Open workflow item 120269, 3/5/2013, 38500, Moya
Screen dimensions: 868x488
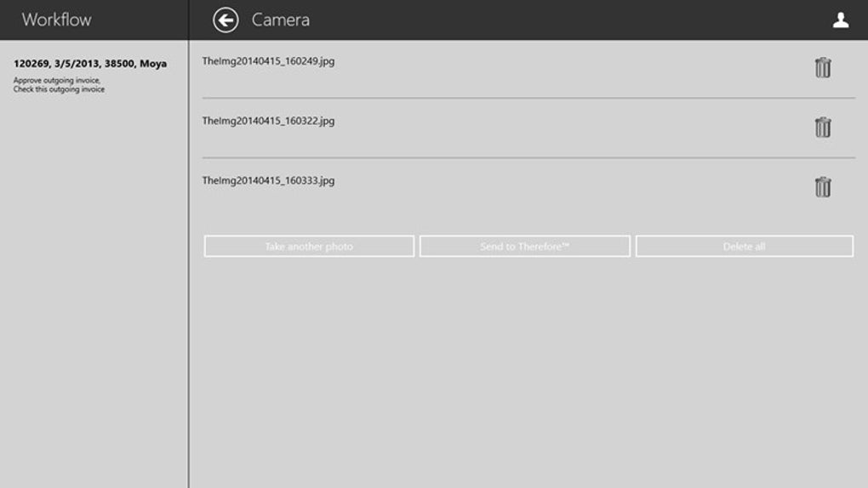pyautogui.click(x=90, y=64)
